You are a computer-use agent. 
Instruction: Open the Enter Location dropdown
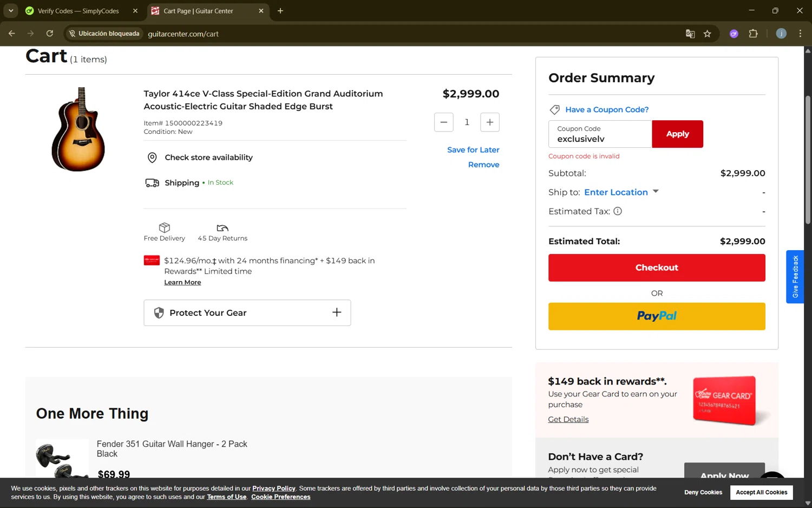[x=621, y=192]
